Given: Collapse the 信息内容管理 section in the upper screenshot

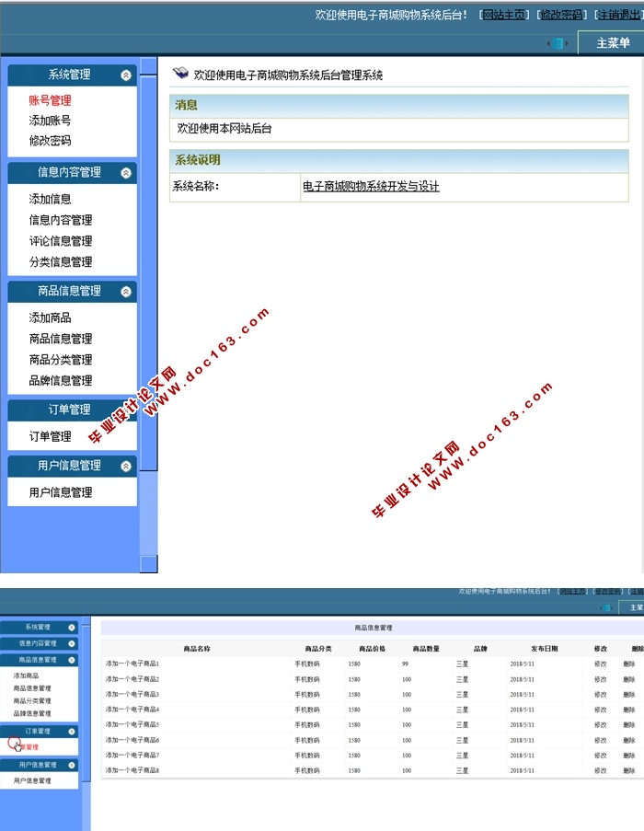Looking at the screenshot, I should [x=125, y=173].
